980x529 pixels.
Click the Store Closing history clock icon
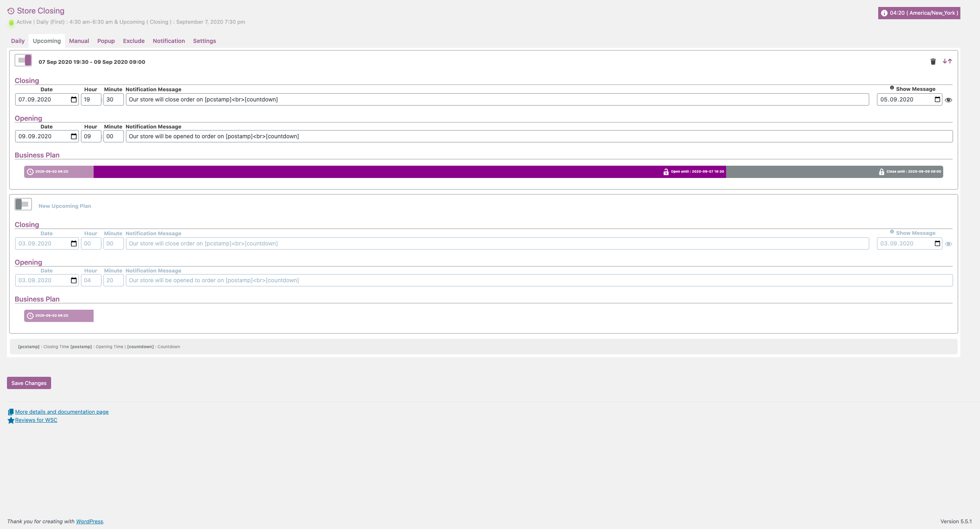(11, 11)
